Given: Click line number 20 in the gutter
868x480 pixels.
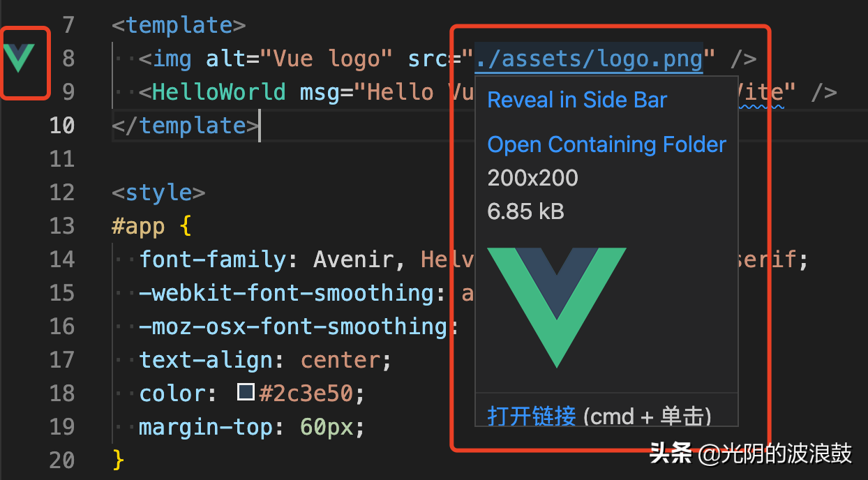Looking at the screenshot, I should click(x=62, y=460).
